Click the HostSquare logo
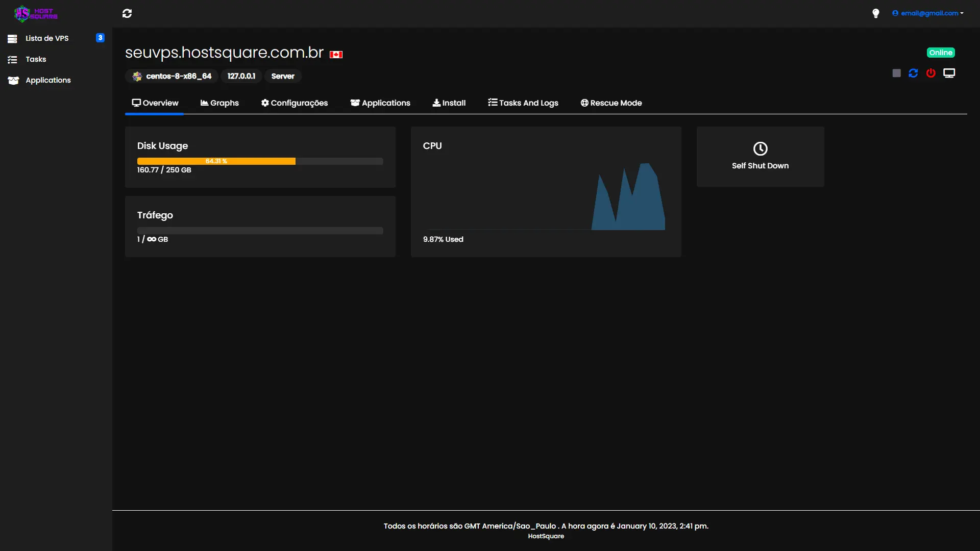 (36, 13)
